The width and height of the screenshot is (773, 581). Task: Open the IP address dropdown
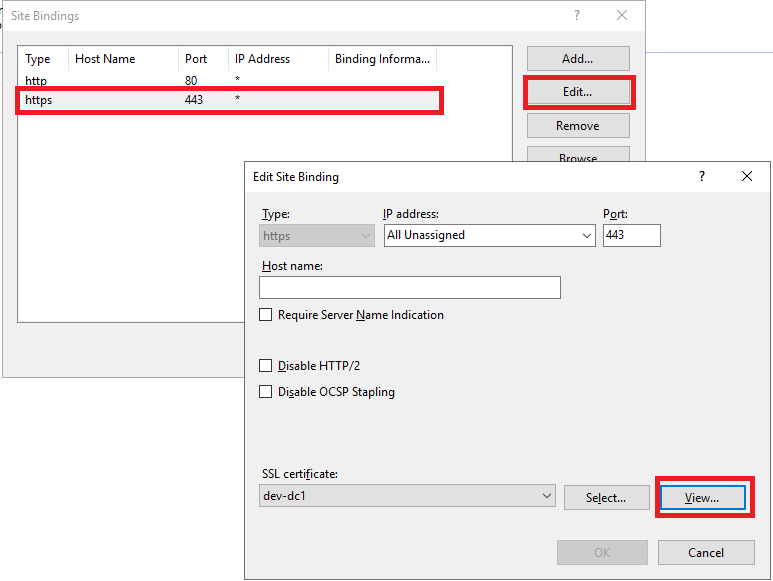(x=586, y=236)
